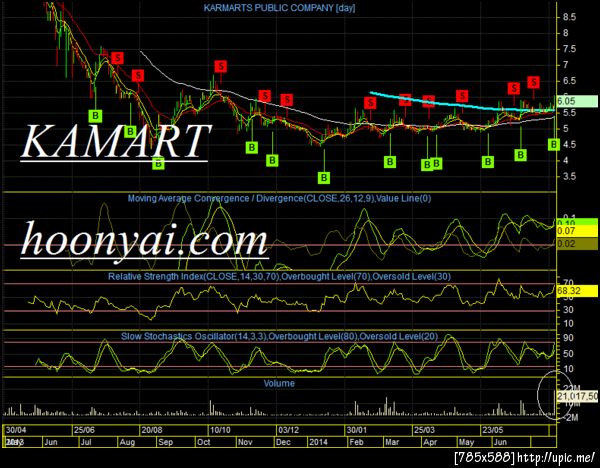Click the 25/06 date label
The image size is (600, 468).
coord(85,430)
